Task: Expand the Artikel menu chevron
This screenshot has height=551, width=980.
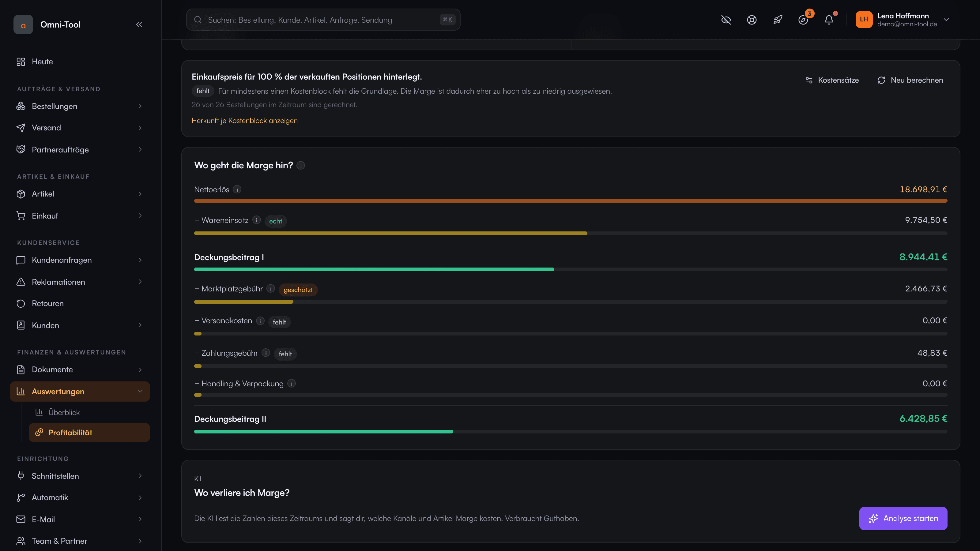Action: click(140, 194)
